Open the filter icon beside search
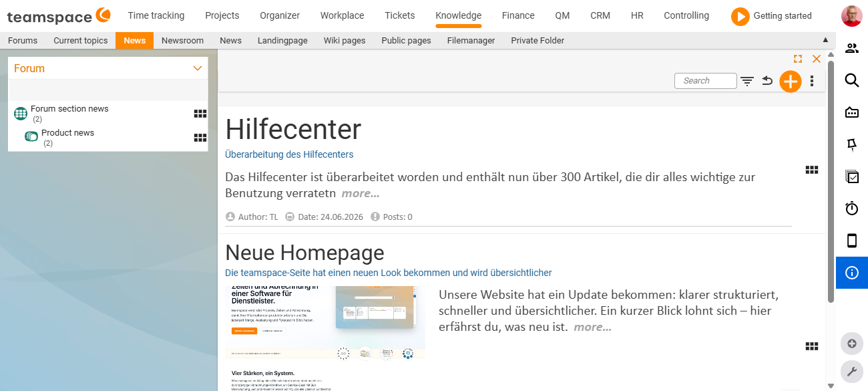 [747, 81]
